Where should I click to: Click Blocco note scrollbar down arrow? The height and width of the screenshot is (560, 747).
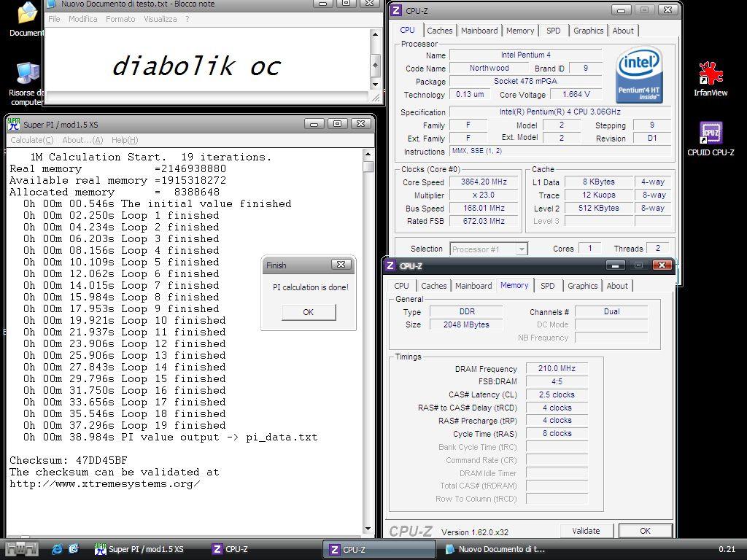[375, 85]
